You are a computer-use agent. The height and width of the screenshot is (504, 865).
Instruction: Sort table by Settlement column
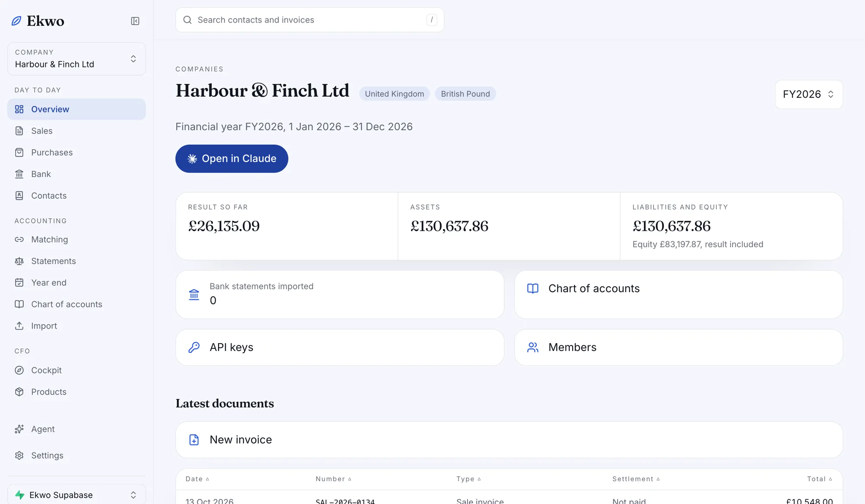pos(636,479)
